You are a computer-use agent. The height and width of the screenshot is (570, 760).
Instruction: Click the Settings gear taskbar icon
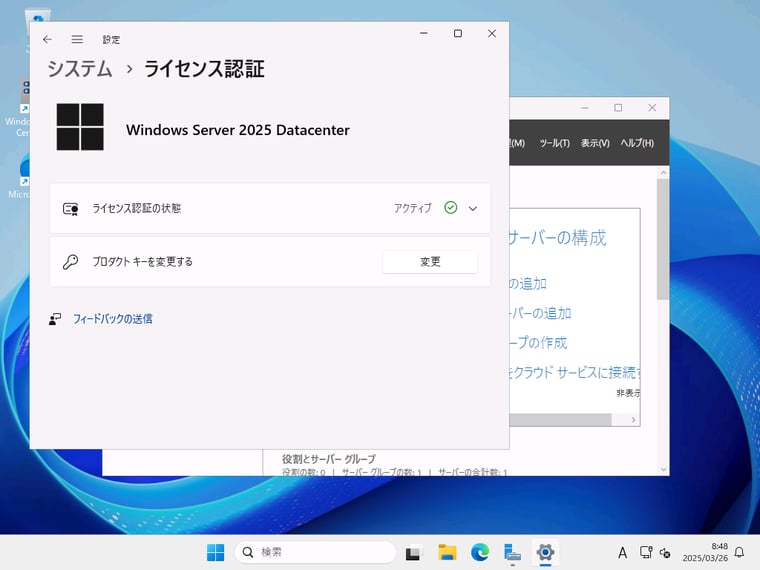(545, 552)
